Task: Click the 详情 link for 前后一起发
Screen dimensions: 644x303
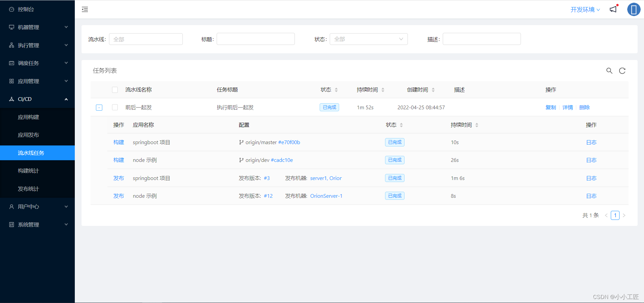Action: click(568, 107)
